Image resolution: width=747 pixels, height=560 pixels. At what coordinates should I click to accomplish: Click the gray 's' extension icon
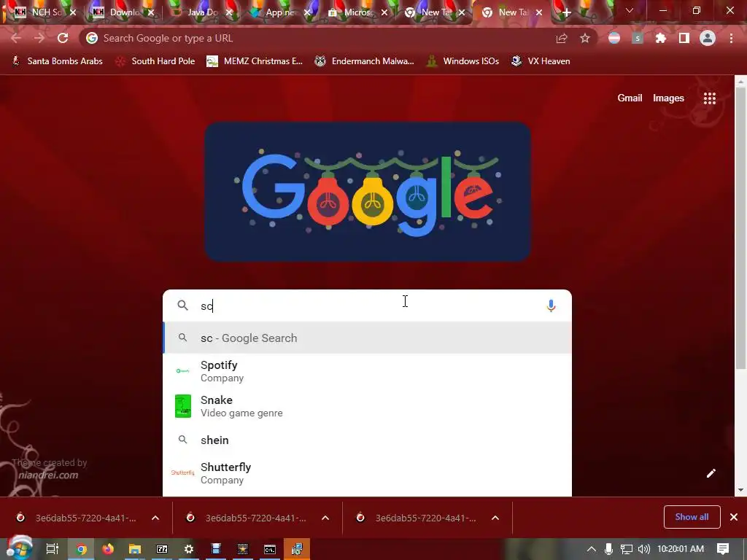[638, 38]
